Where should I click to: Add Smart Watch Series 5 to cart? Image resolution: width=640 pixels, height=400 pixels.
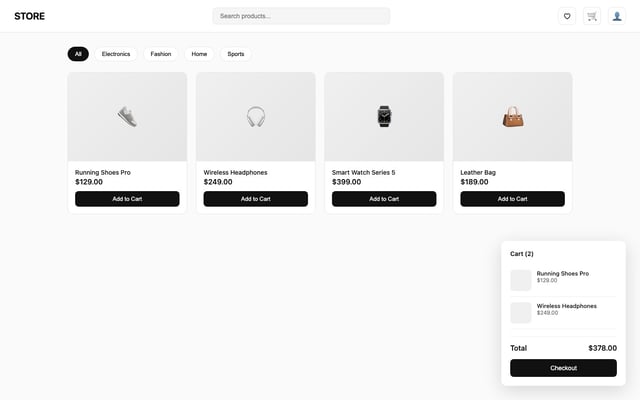coord(384,199)
